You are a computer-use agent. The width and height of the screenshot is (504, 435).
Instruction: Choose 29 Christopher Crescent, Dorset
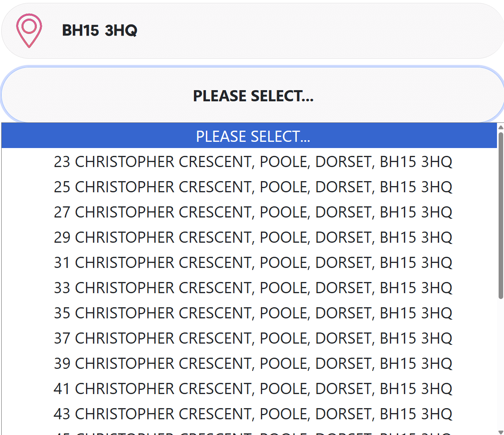pos(252,237)
